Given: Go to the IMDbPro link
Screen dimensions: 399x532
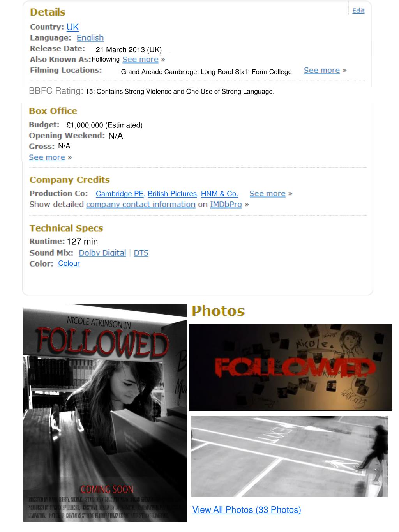Looking at the screenshot, I should [226, 205].
